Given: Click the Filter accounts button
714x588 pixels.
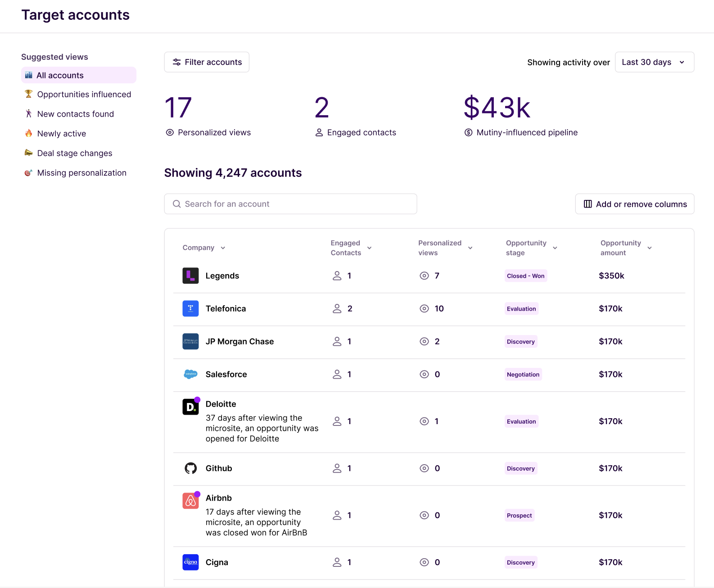Looking at the screenshot, I should coord(207,62).
